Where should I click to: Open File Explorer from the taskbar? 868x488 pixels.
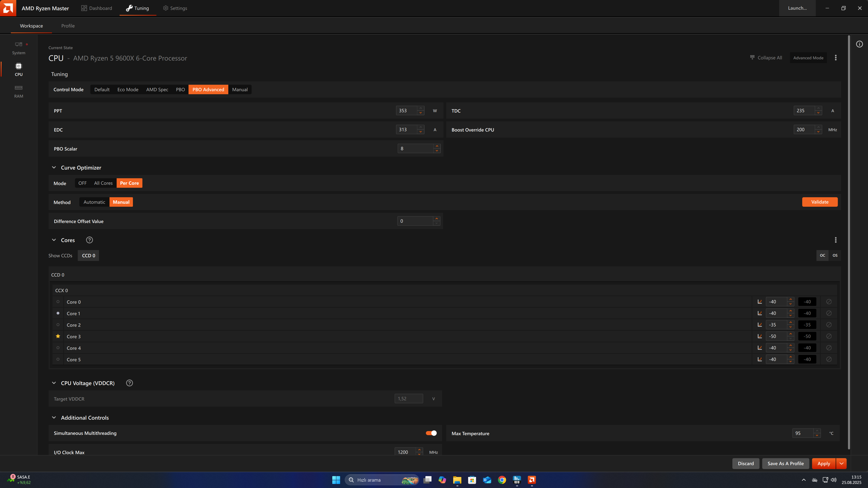[x=457, y=480]
